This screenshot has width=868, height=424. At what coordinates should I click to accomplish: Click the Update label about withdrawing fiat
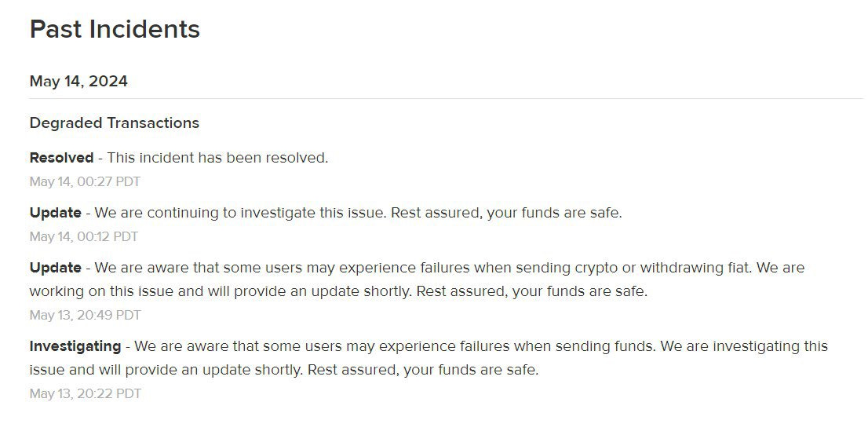55,268
